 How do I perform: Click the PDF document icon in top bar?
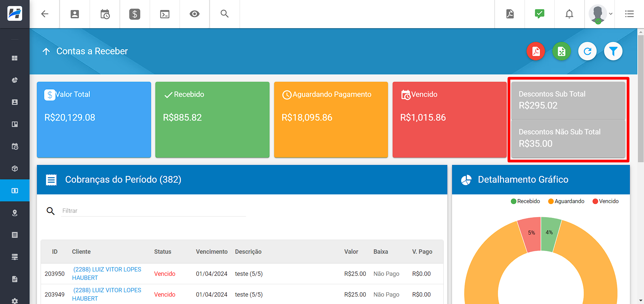click(x=510, y=14)
